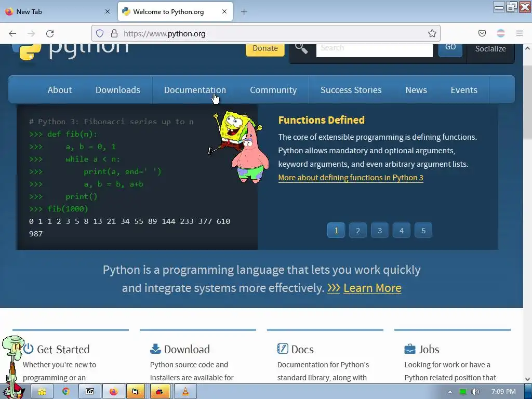
Task: Open the Docs heading
Action: (302, 350)
